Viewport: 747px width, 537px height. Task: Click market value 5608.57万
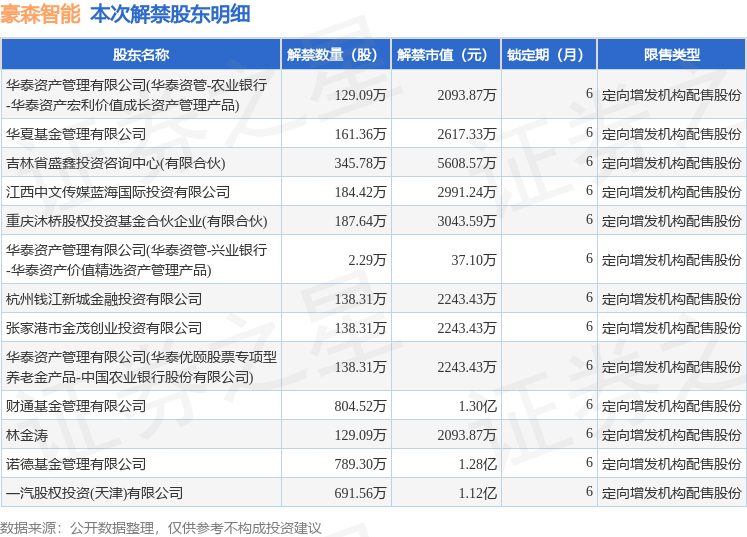coord(467,163)
